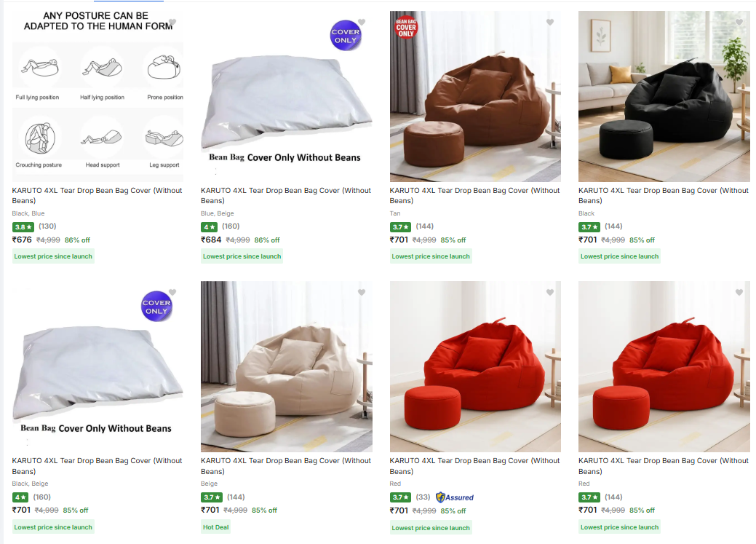View the brown bean bag product photo

pyautogui.click(x=475, y=102)
